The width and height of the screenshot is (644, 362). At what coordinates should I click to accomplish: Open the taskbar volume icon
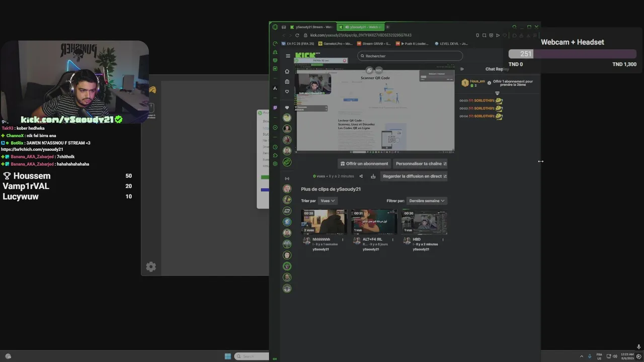[x=615, y=356]
